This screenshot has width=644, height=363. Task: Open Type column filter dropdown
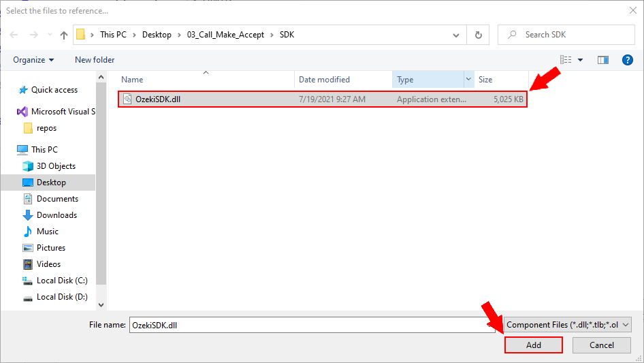[x=468, y=79]
